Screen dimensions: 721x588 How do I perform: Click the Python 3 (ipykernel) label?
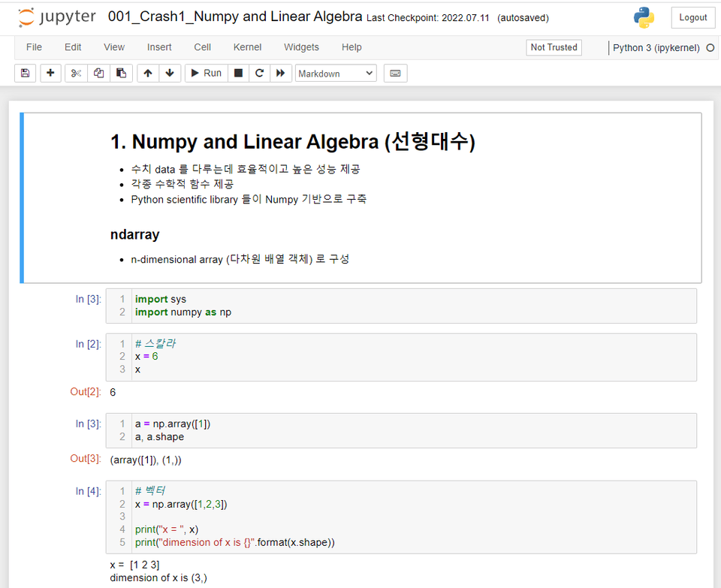point(656,48)
